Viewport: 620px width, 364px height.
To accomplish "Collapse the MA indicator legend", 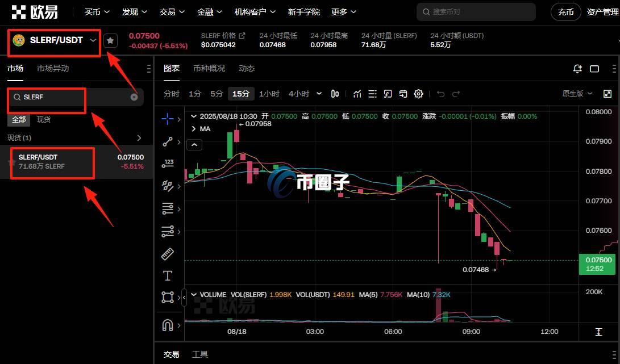I will point(194,145).
